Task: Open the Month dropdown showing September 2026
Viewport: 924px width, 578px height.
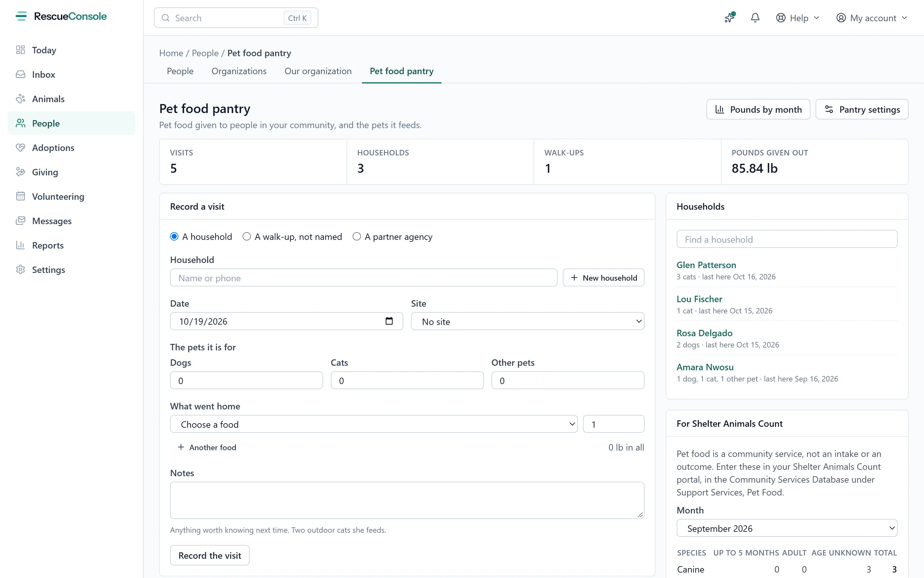Action: (787, 528)
